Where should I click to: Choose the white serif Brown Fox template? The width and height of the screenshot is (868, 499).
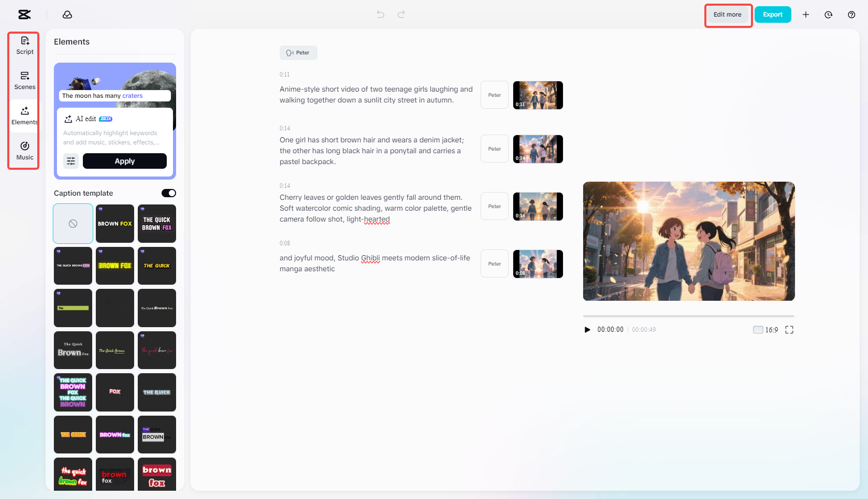(73, 350)
